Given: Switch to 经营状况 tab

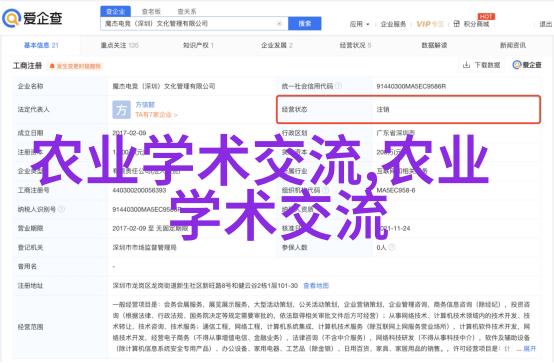Looking at the screenshot, I should pos(355,45).
